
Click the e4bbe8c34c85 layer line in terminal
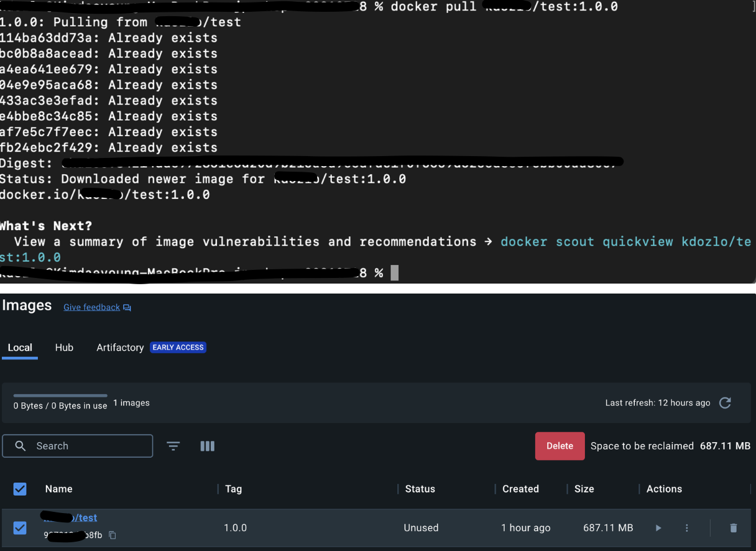109,116
